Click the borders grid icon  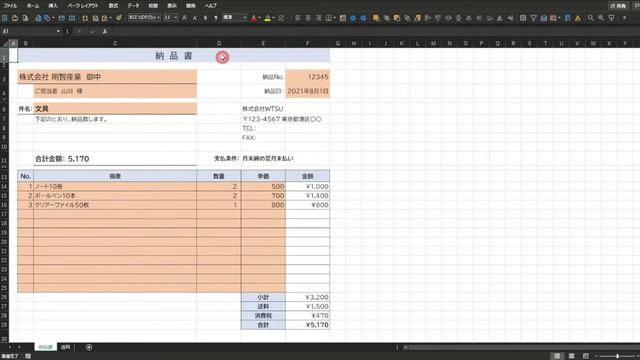coord(328,18)
